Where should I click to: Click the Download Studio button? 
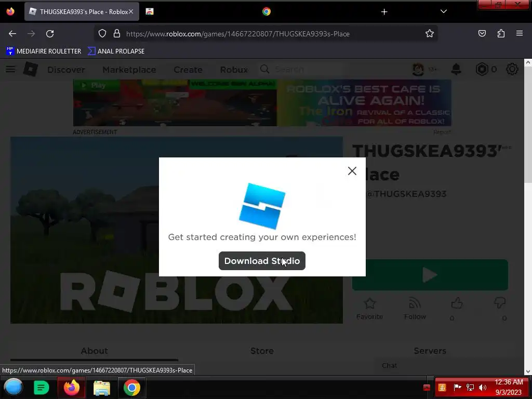pyautogui.click(x=262, y=261)
